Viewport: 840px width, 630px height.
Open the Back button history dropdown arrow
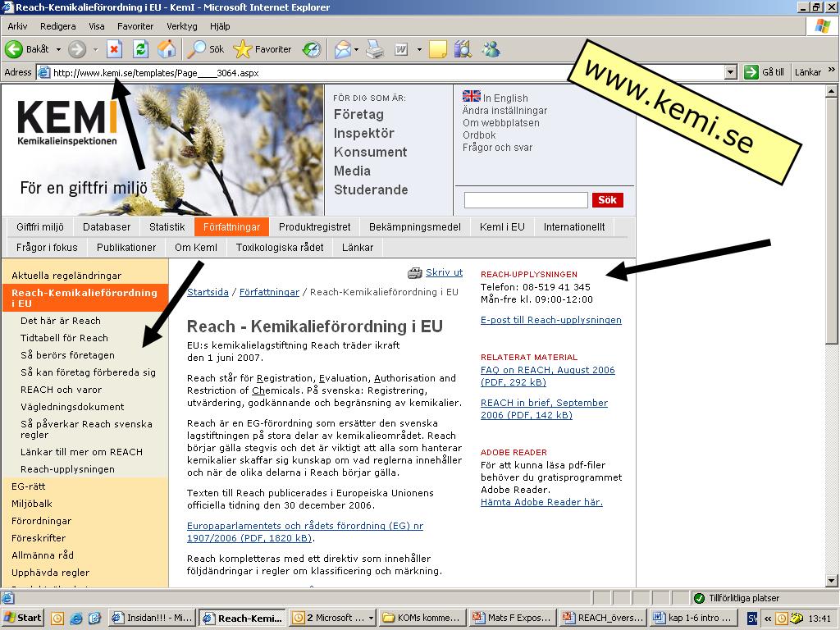coord(58,49)
